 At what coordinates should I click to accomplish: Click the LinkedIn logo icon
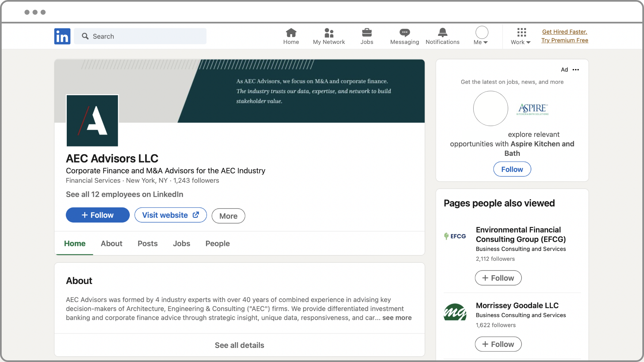coord(62,36)
